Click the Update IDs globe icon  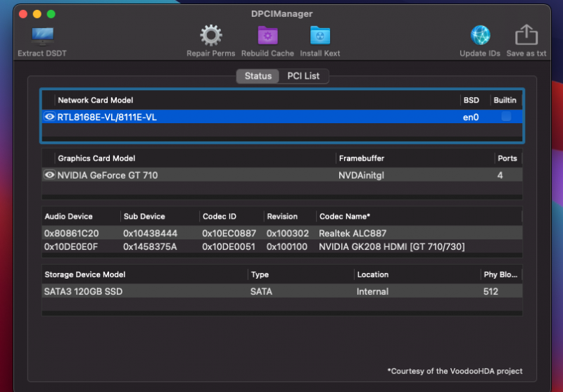coord(481,36)
